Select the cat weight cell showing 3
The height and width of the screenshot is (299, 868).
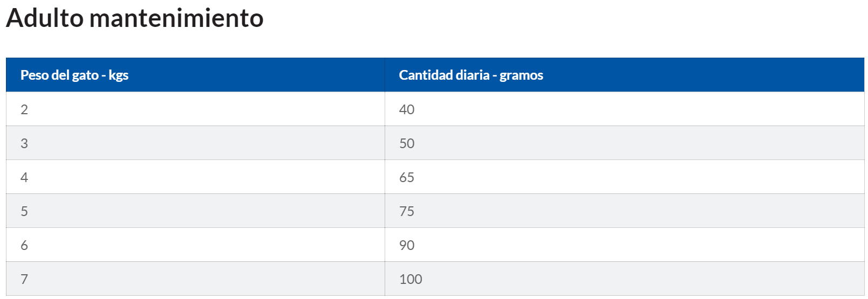point(24,143)
